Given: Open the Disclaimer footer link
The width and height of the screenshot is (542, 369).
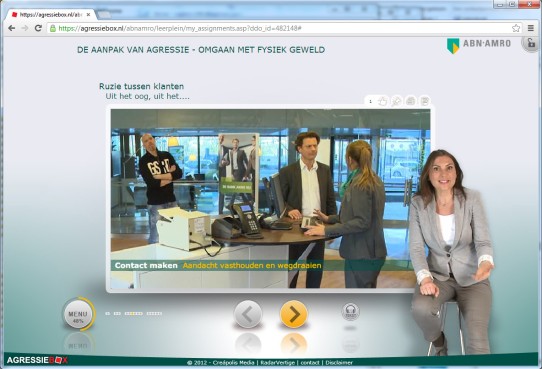Looking at the screenshot, I should [339, 362].
